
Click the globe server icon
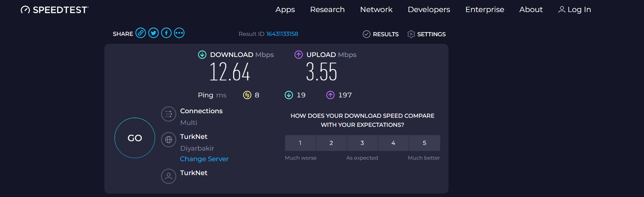tap(169, 140)
